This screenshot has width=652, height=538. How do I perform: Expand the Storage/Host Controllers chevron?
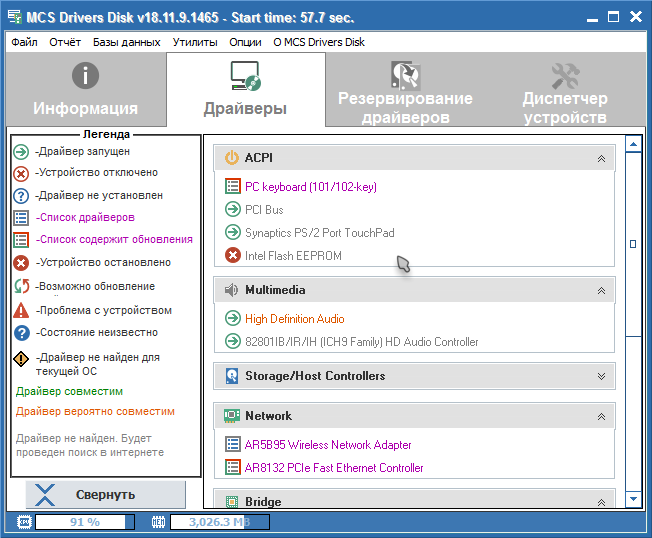(x=601, y=376)
